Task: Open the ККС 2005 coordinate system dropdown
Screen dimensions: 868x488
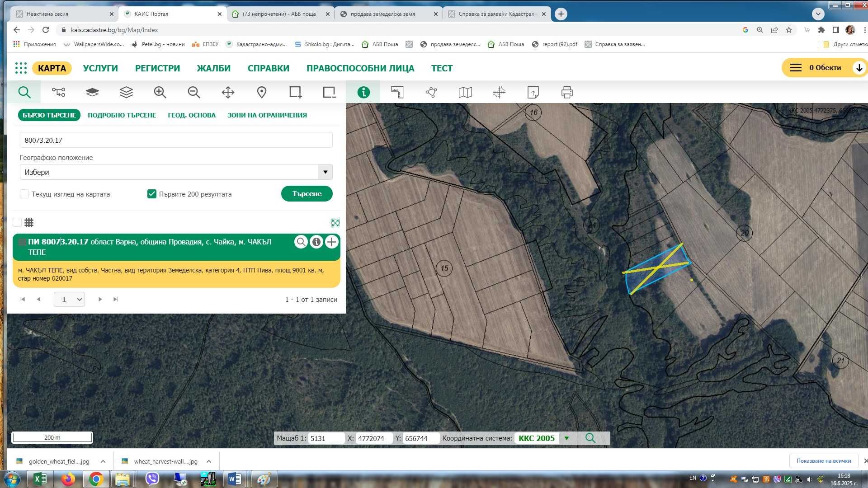Action: [566, 438]
